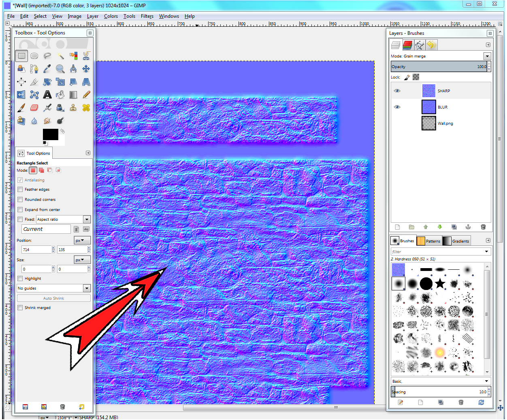
Task: Select the Paintbrush tool
Action: click(x=21, y=107)
